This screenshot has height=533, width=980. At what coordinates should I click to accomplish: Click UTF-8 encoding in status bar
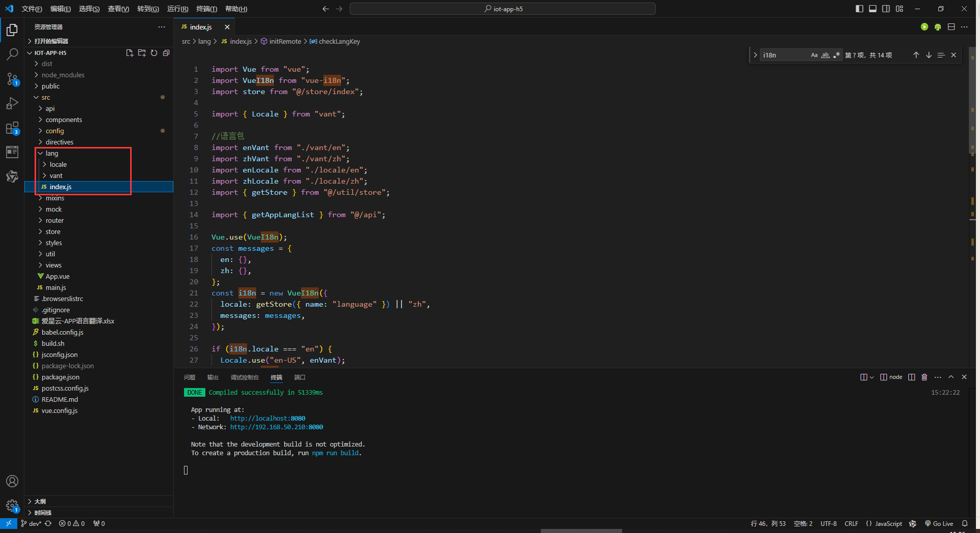click(829, 523)
